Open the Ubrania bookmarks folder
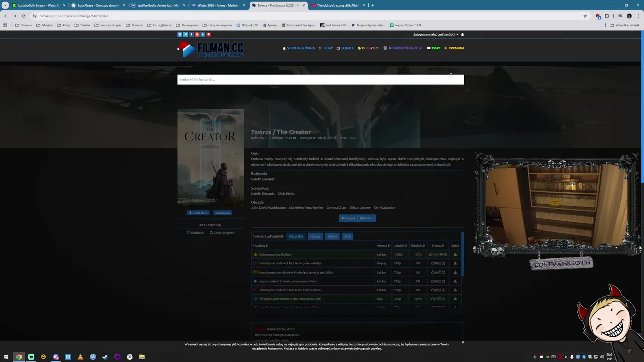This screenshot has height=362, width=644. click(x=23, y=25)
